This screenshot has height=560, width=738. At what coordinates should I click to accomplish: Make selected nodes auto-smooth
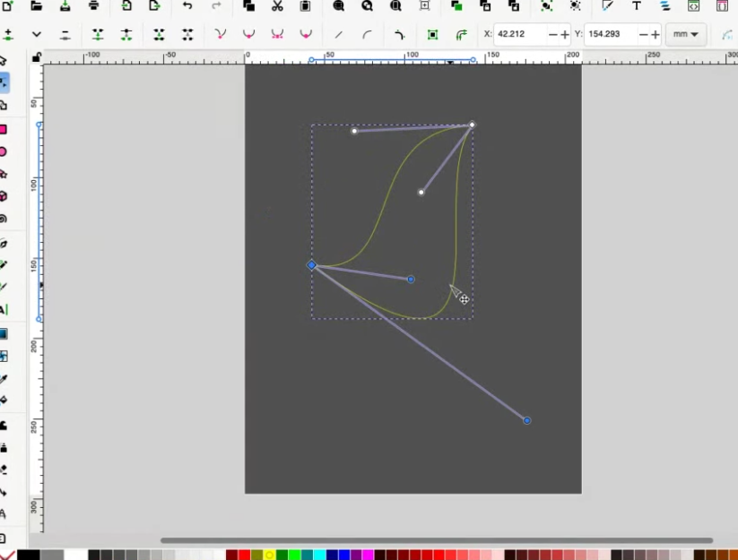tap(306, 34)
